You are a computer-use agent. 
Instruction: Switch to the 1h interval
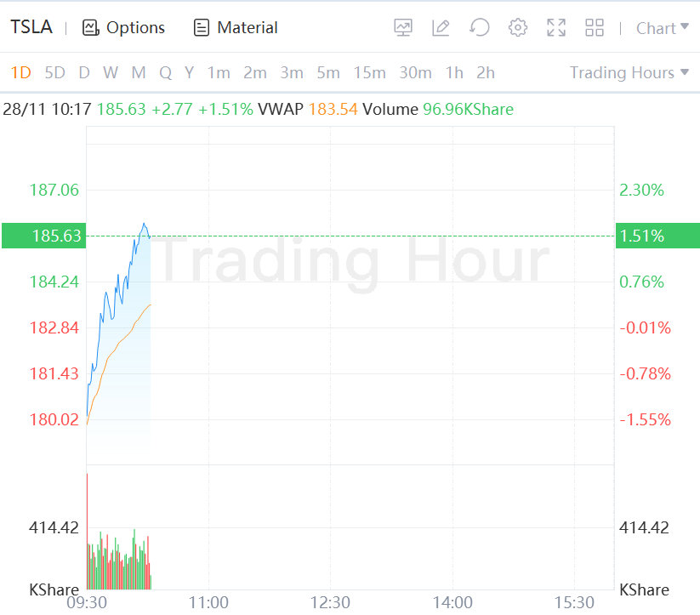pos(454,72)
